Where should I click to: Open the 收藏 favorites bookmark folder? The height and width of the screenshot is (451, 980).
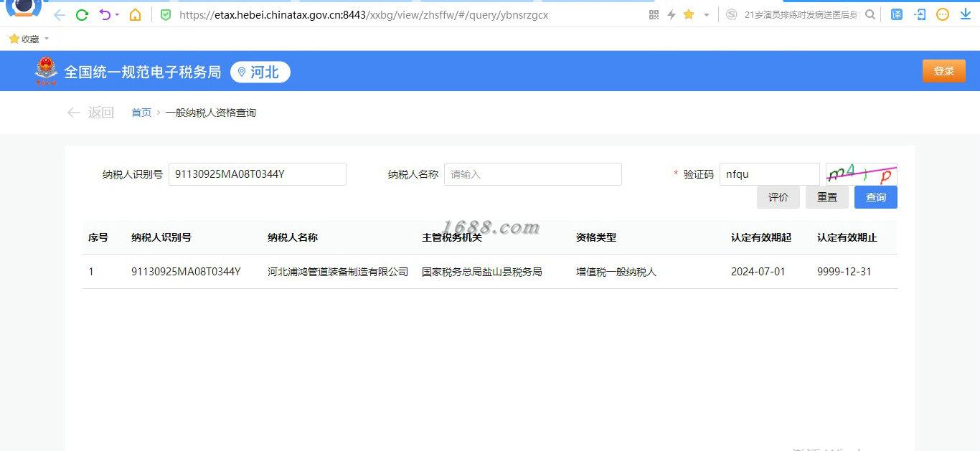24,39
